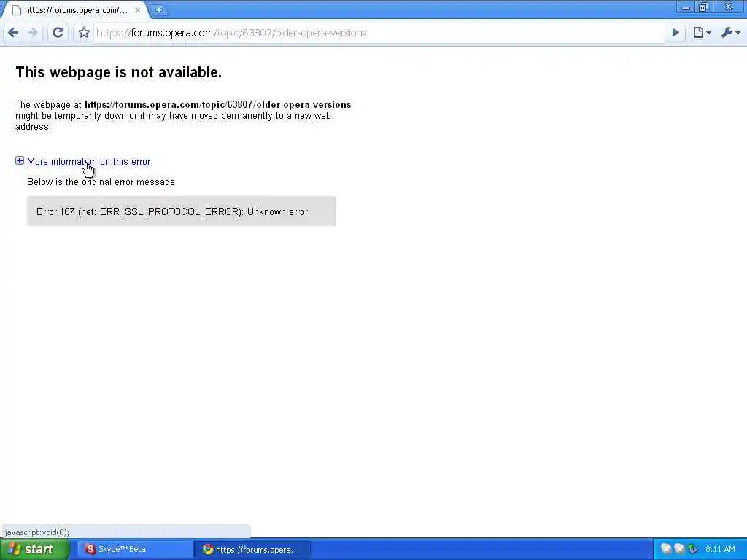Click the Go arrow beside the address bar
The width and height of the screenshot is (747, 560).
point(675,33)
